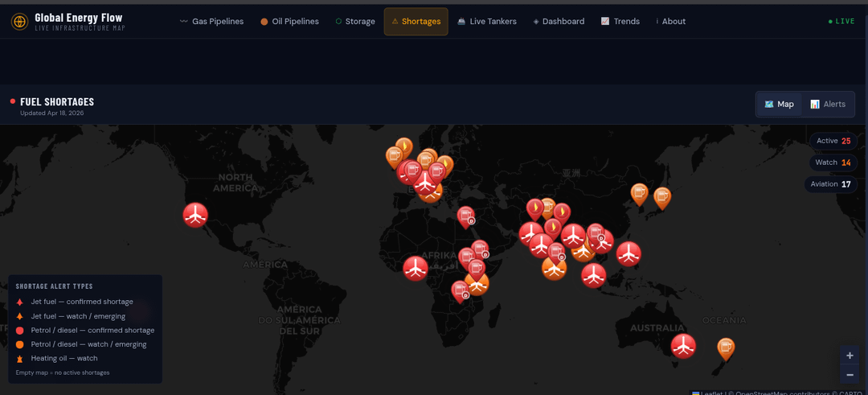Image resolution: width=868 pixels, height=395 pixels.
Task: Go to the Oil Pipelines tab
Action: click(289, 22)
